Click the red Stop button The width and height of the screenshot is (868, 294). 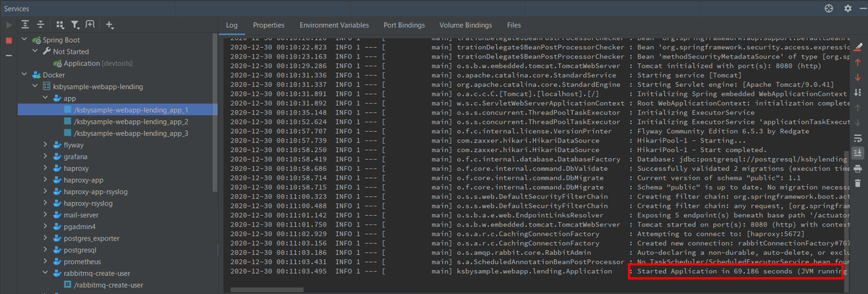(x=9, y=41)
